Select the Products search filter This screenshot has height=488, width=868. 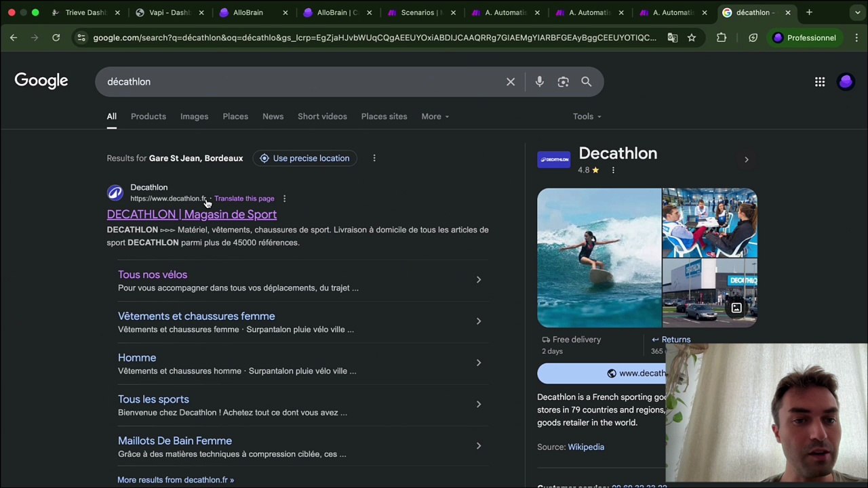149,117
